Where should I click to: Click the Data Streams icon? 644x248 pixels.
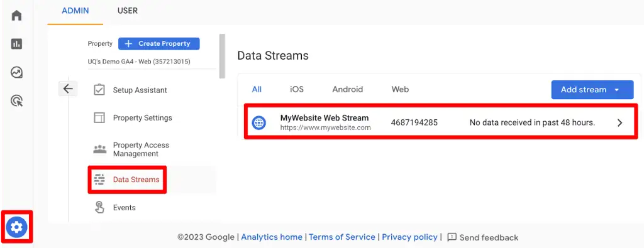(99, 180)
